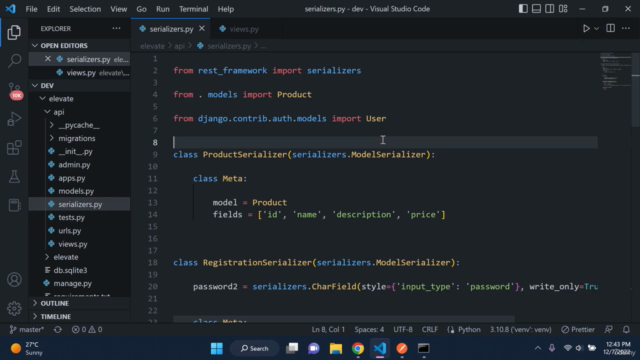Open Explorer Views and More Actions ellipsis
The image size is (640, 360).
pyautogui.click(x=116, y=28)
